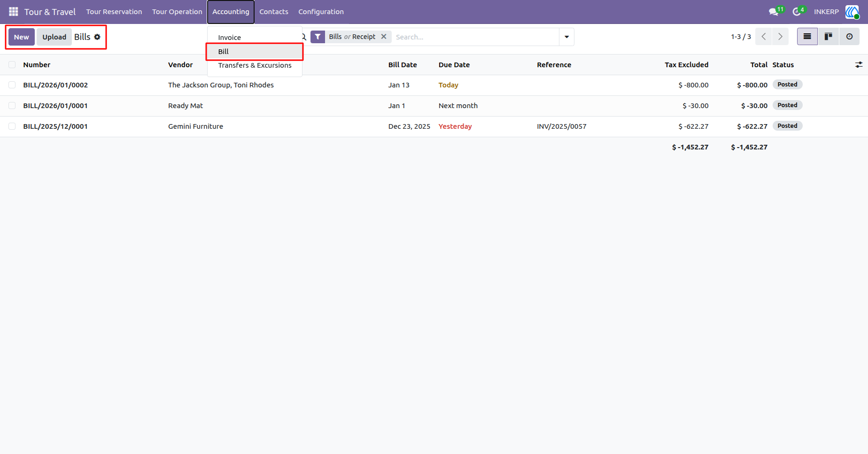Screen dimensions: 868x454
Task: Click the Ready Mat vendor cell
Action: pyautogui.click(x=186, y=106)
